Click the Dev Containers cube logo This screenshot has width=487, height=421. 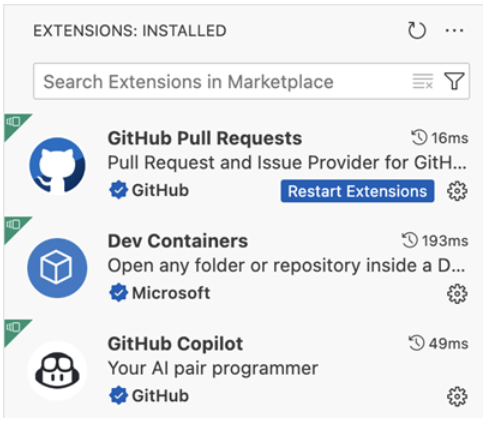click(x=57, y=268)
